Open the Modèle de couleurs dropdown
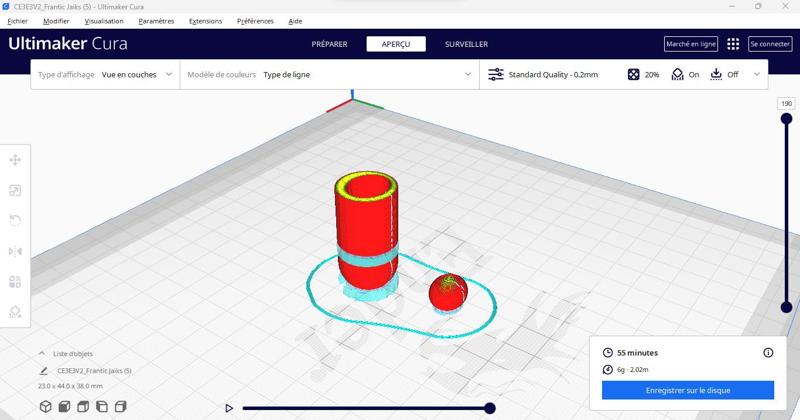 coord(329,75)
